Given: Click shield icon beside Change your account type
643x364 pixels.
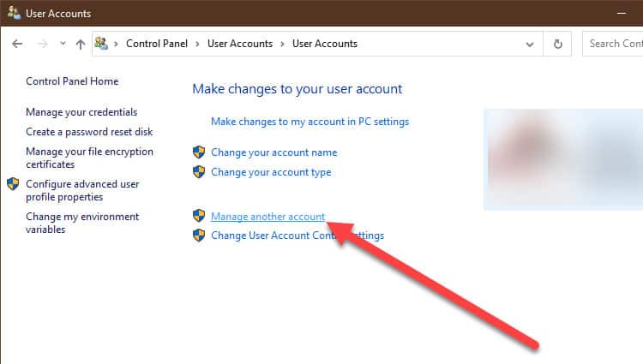Looking at the screenshot, I should click(x=199, y=171).
